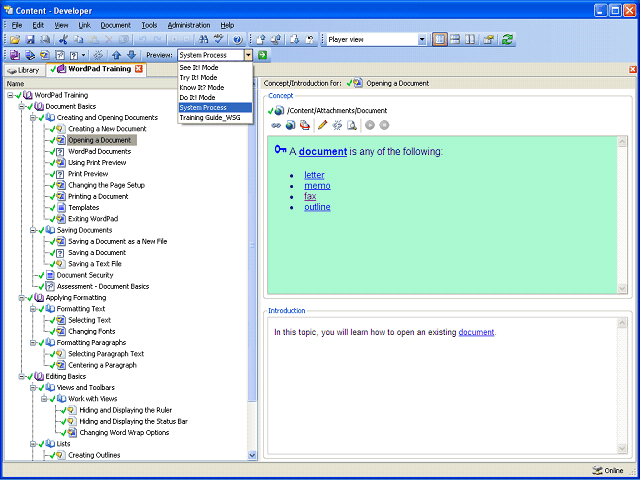The height and width of the screenshot is (480, 640).
Task: Choose Do It! Mode from Preview list
Action: (215, 98)
